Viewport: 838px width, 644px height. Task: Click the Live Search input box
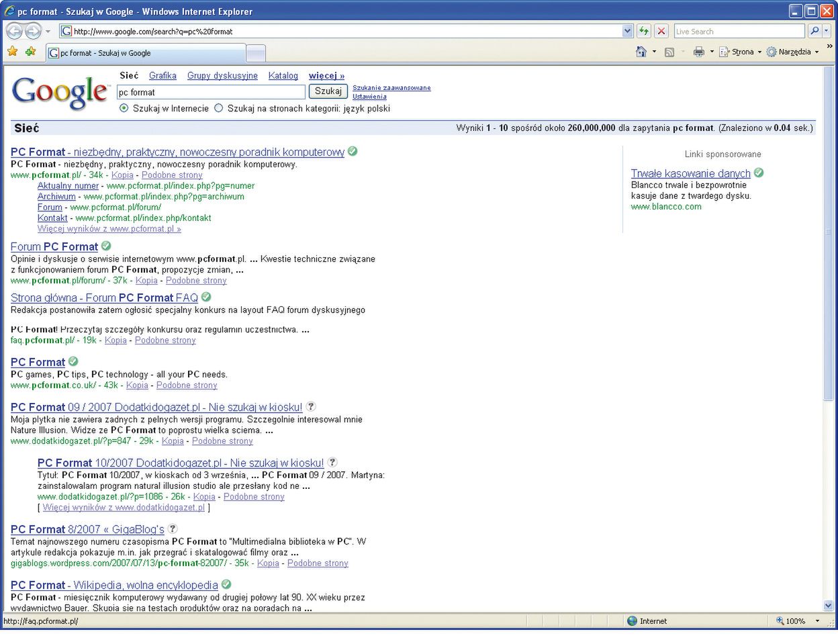(739, 31)
